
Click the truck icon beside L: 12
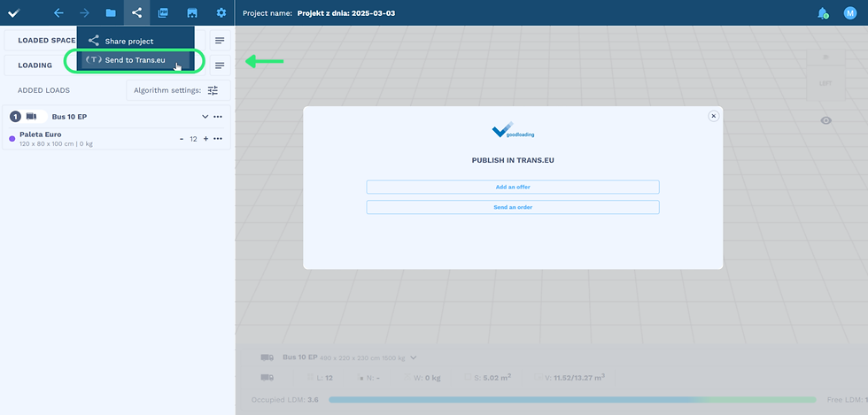(x=267, y=377)
